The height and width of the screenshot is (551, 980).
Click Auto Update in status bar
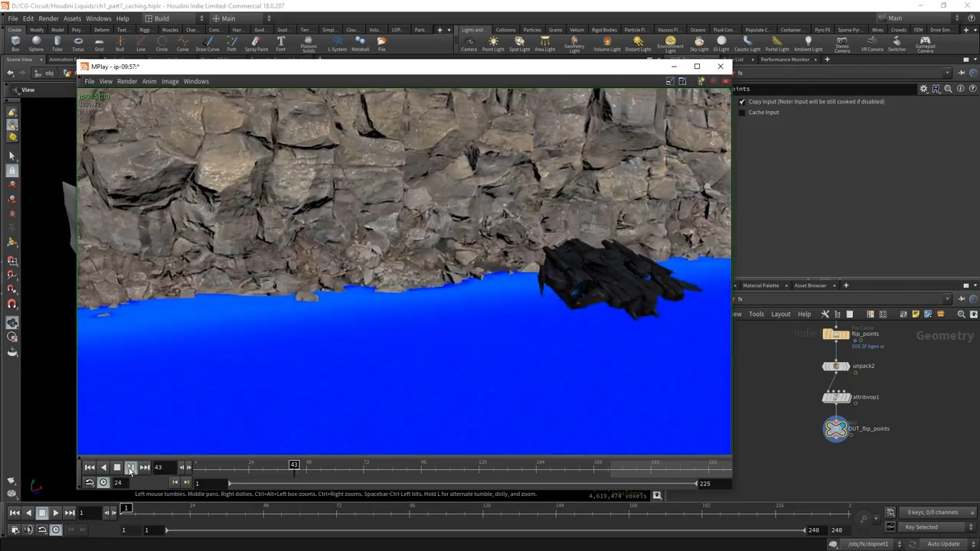pos(943,544)
